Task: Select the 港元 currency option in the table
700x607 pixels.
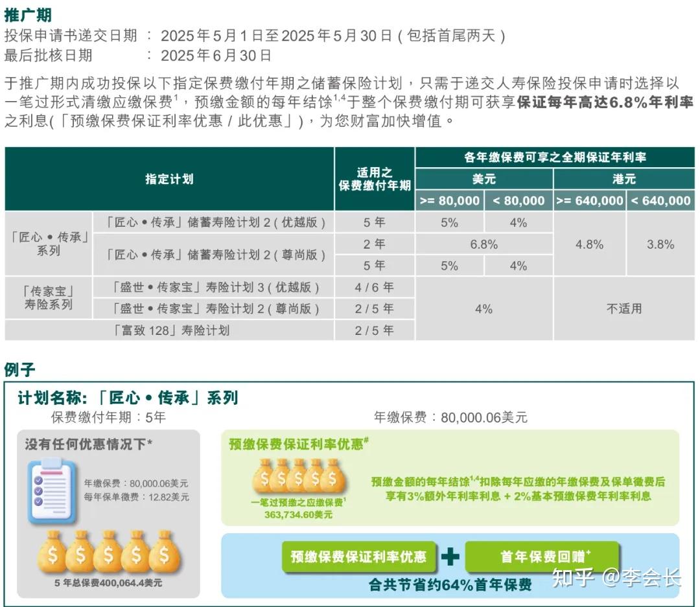Action: pyautogui.click(x=623, y=179)
